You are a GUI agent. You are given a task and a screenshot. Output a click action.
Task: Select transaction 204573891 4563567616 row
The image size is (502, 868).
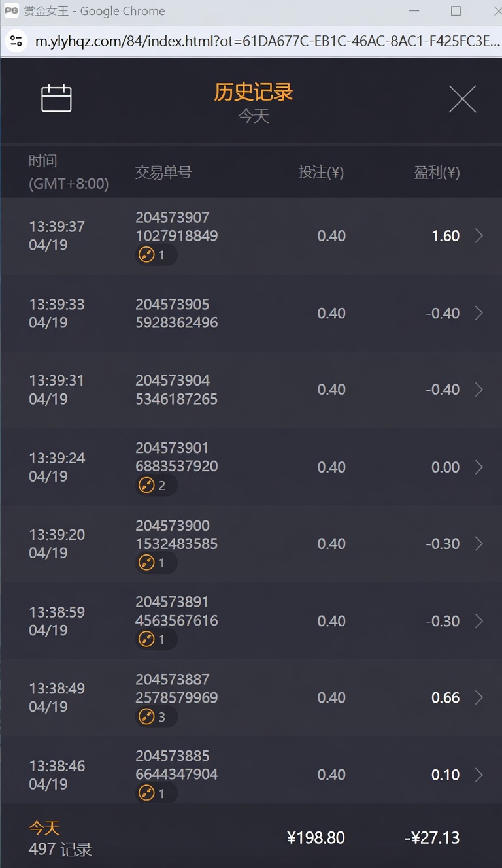tap(251, 621)
